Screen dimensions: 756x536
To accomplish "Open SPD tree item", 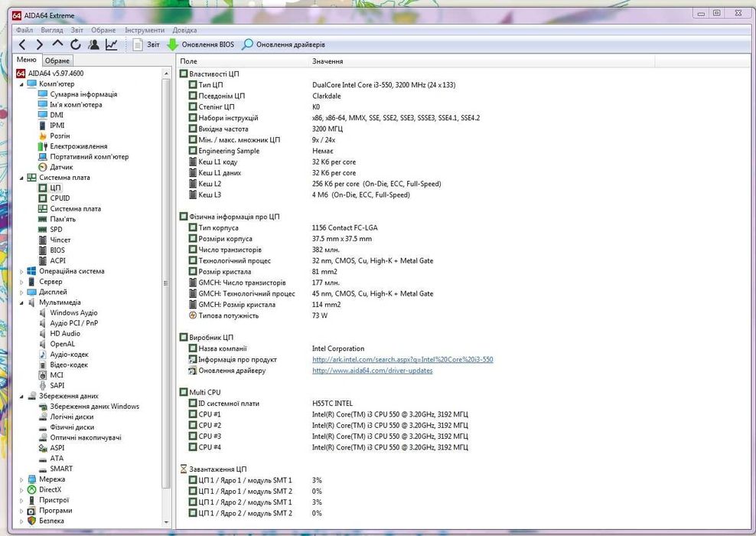I will (x=56, y=230).
